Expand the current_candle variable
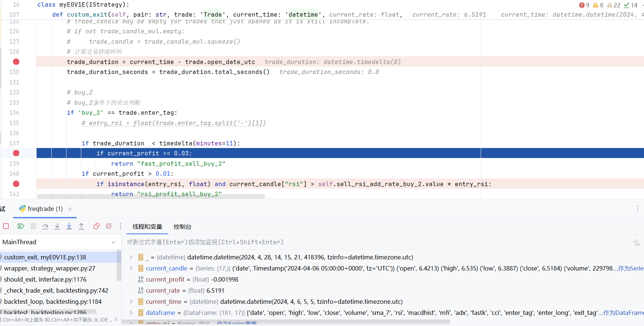Viewport: 644px width, 326px height. click(x=131, y=268)
